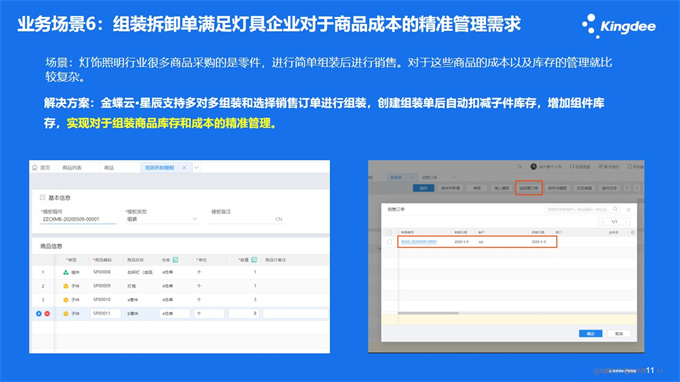Click the search magnifier in the right window's top bar
The width and height of the screenshot is (680, 382).
coord(520,167)
